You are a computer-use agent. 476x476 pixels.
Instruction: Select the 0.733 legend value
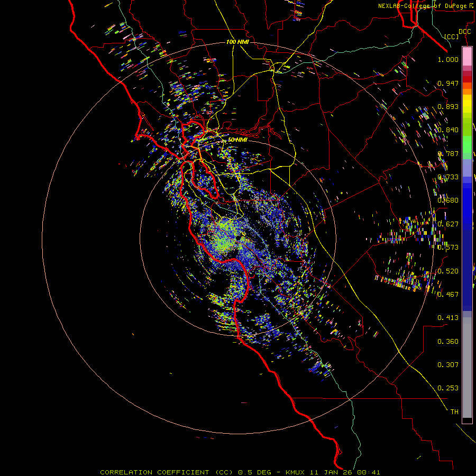(448, 177)
